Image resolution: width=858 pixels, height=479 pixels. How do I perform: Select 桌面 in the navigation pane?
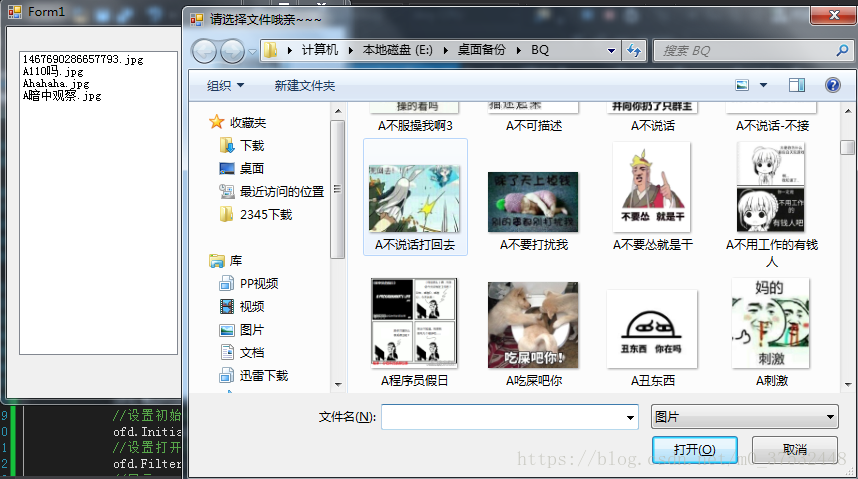click(x=252, y=169)
